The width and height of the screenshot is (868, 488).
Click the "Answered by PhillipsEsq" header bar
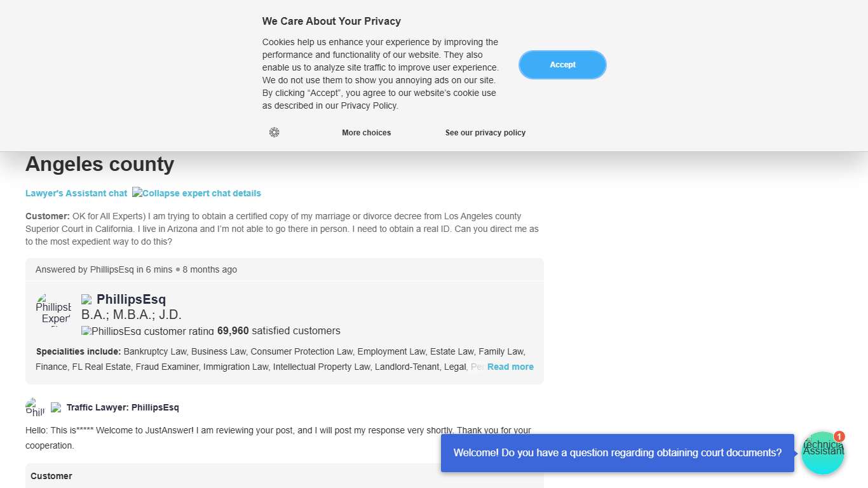click(x=284, y=269)
